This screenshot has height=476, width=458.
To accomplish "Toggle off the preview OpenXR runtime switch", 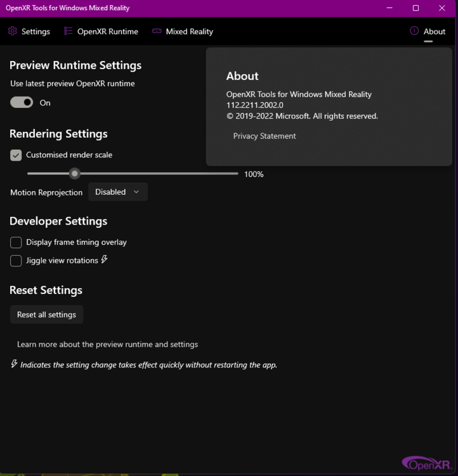I will pos(22,102).
